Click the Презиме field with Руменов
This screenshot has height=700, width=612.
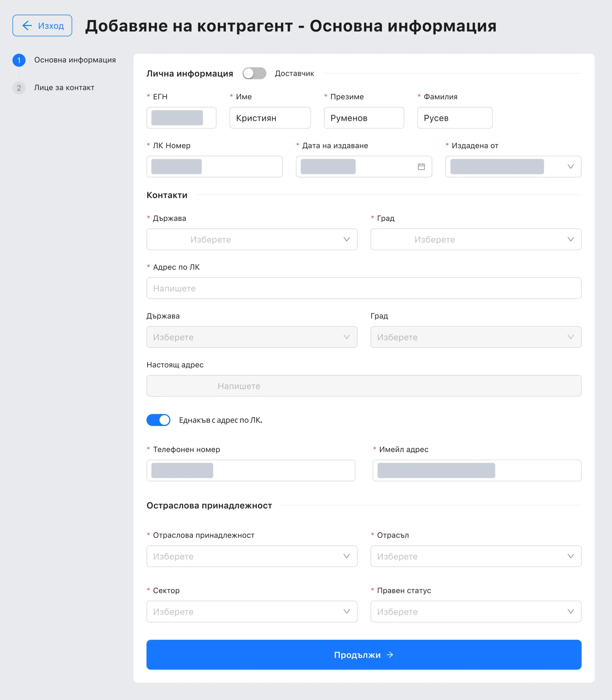[364, 118]
